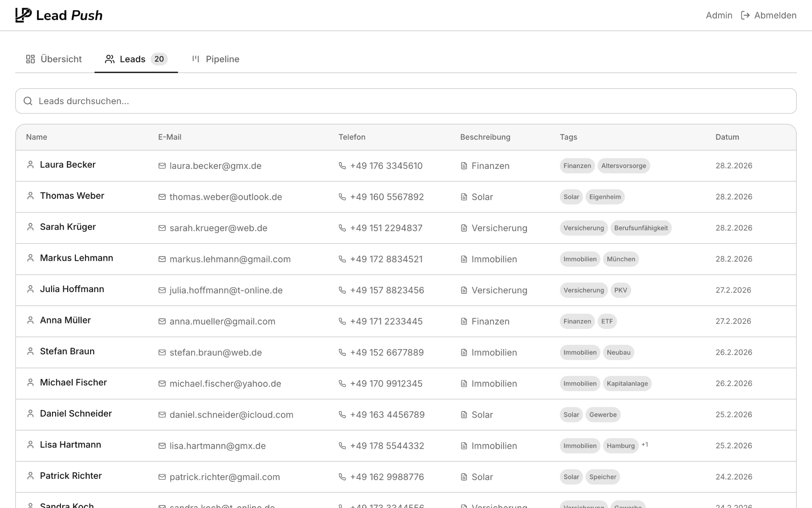Viewport: 812px width, 508px height.
Task: Expand the +1 tags in Lisa Hartmann row
Action: [x=645, y=444]
